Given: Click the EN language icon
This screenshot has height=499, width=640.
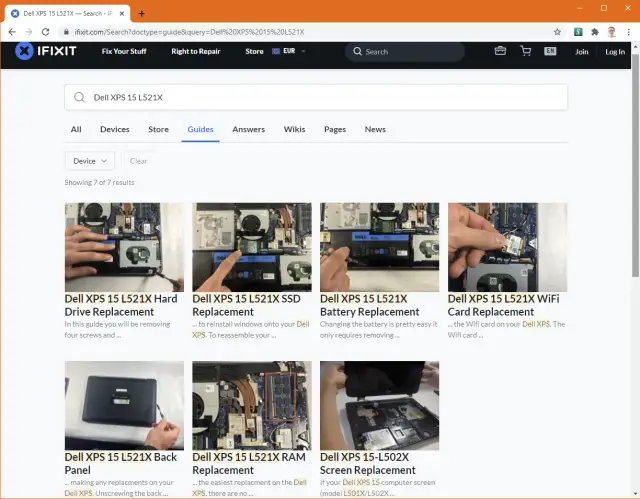Looking at the screenshot, I should point(550,51).
